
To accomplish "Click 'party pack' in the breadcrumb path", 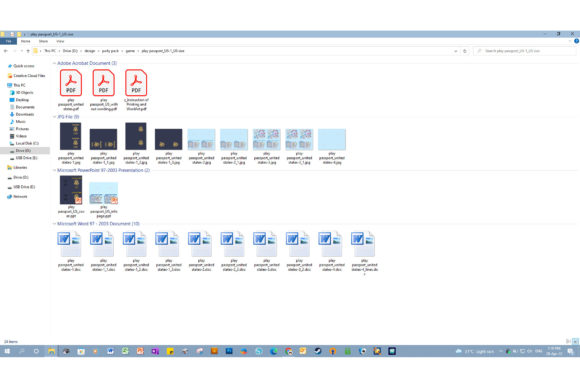I will (110, 51).
